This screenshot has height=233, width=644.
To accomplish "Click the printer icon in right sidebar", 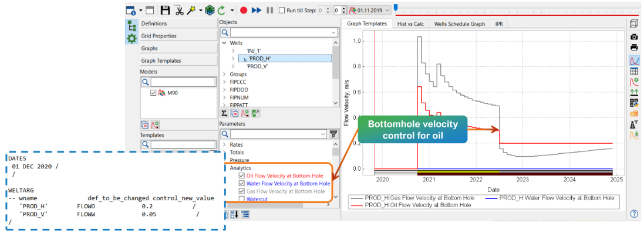I will 634,48.
